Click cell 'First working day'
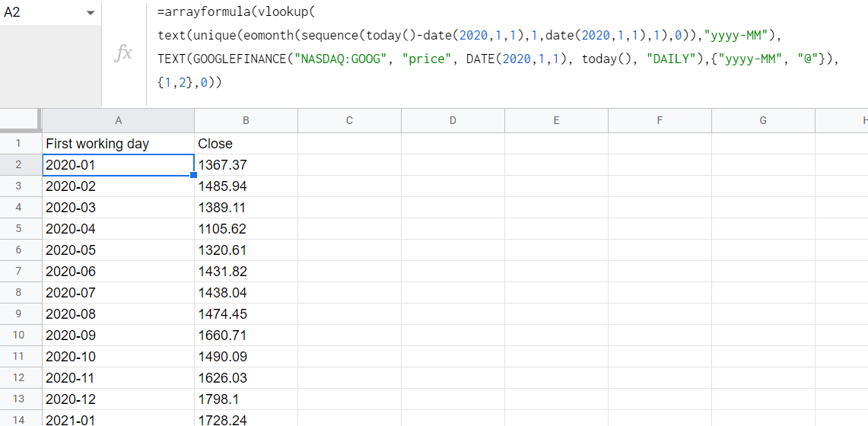 [119, 144]
